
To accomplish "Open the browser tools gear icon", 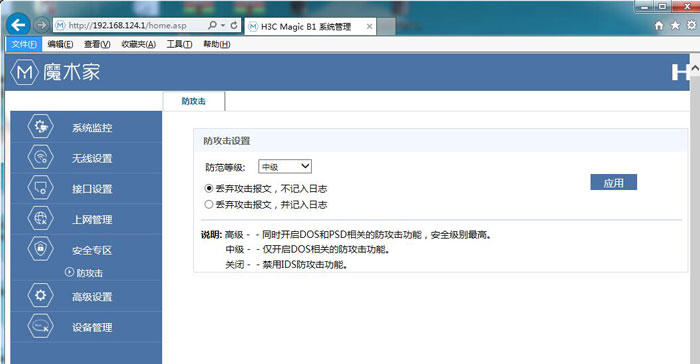I will pos(691,25).
